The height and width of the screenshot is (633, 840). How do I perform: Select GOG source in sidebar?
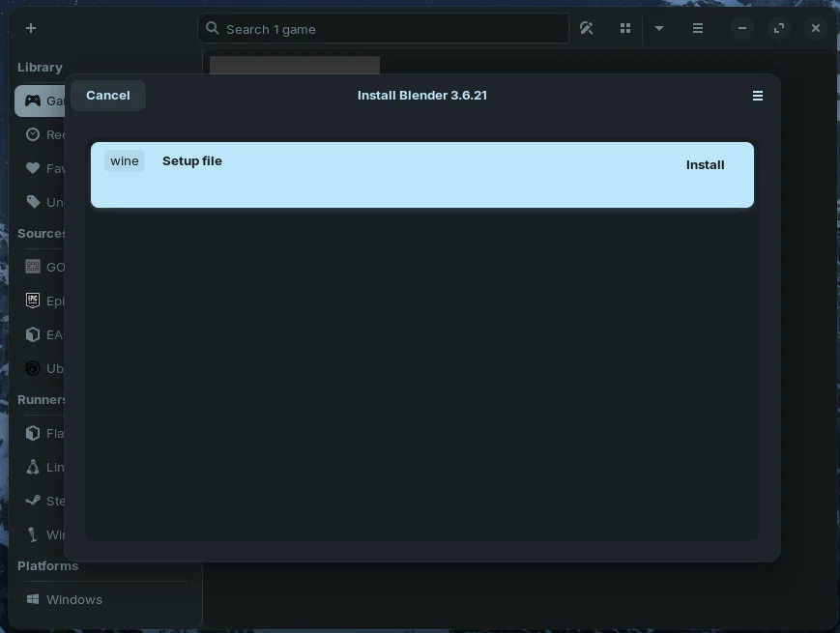coord(41,267)
